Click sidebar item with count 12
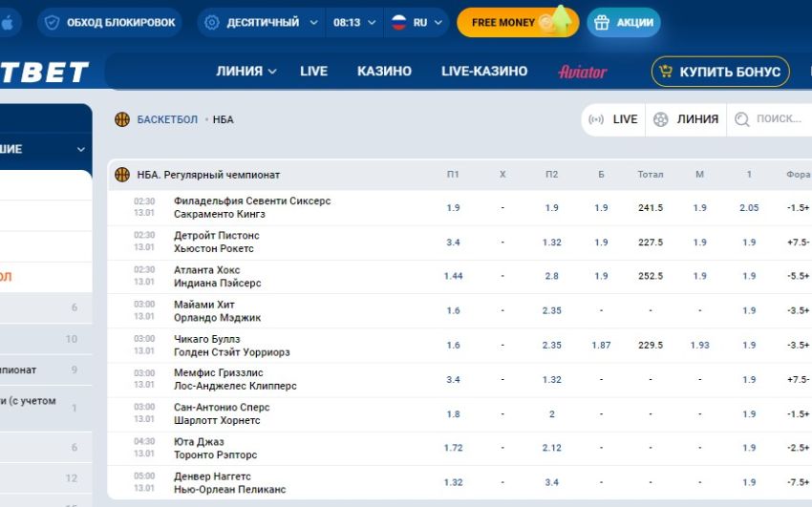 tap(46, 478)
